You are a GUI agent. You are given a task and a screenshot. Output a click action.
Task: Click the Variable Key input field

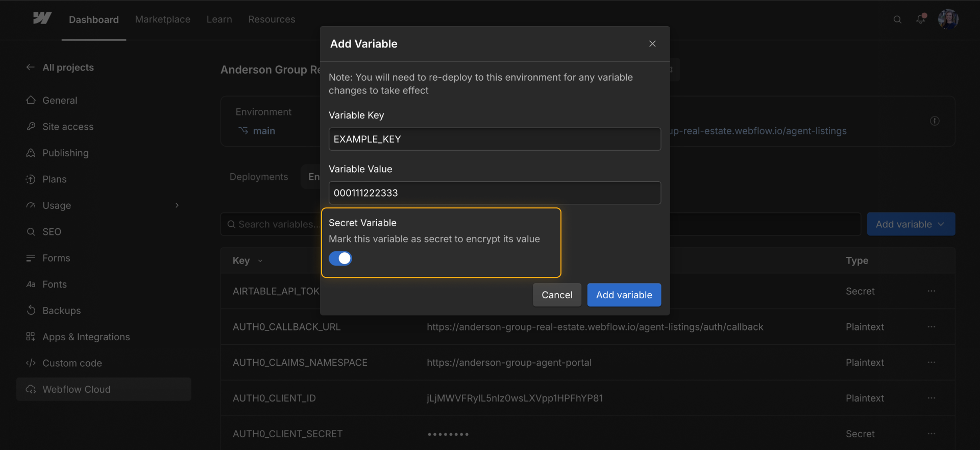495,139
